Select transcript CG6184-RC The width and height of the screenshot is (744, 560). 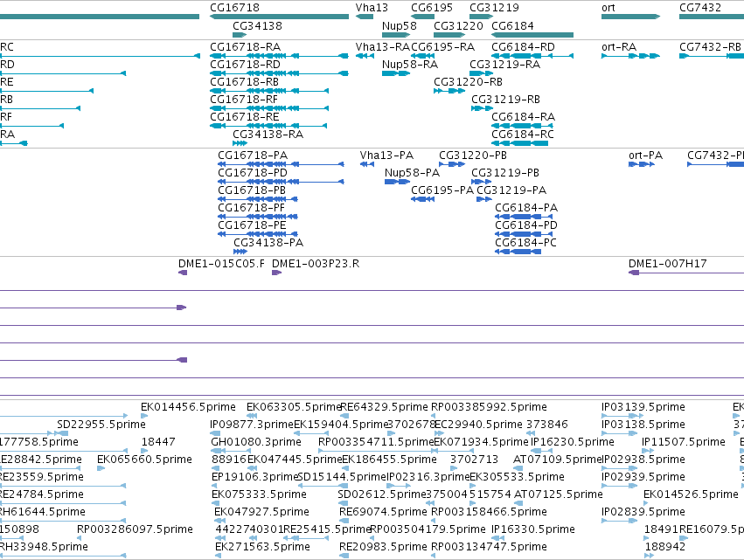pyautogui.click(x=523, y=135)
